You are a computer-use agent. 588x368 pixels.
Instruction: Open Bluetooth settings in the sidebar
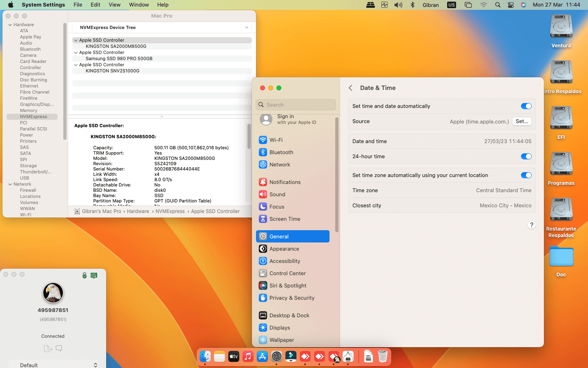(281, 152)
